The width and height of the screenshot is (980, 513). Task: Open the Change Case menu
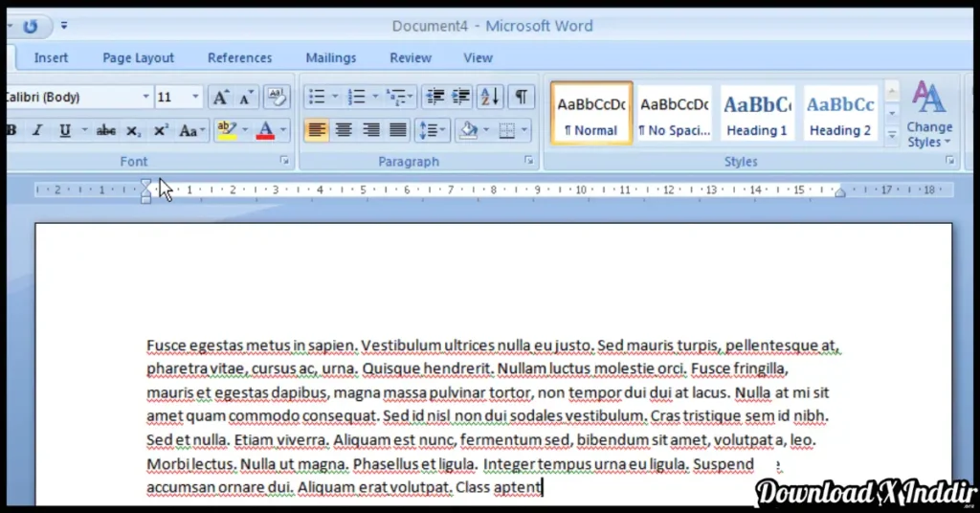coord(191,130)
